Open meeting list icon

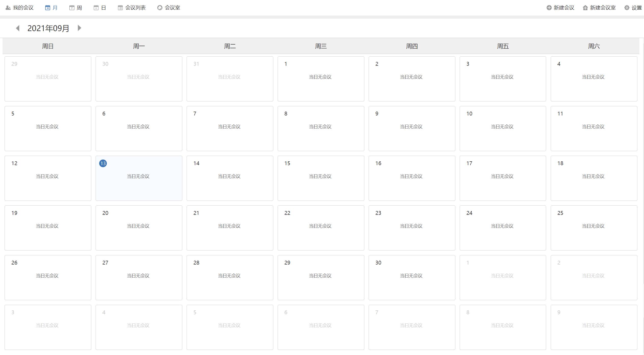pyautogui.click(x=120, y=8)
